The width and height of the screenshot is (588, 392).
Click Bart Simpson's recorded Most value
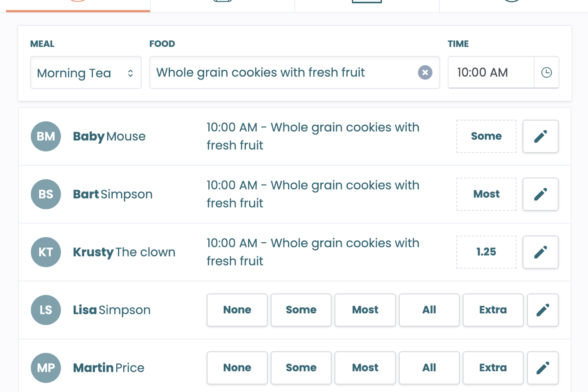click(x=486, y=194)
